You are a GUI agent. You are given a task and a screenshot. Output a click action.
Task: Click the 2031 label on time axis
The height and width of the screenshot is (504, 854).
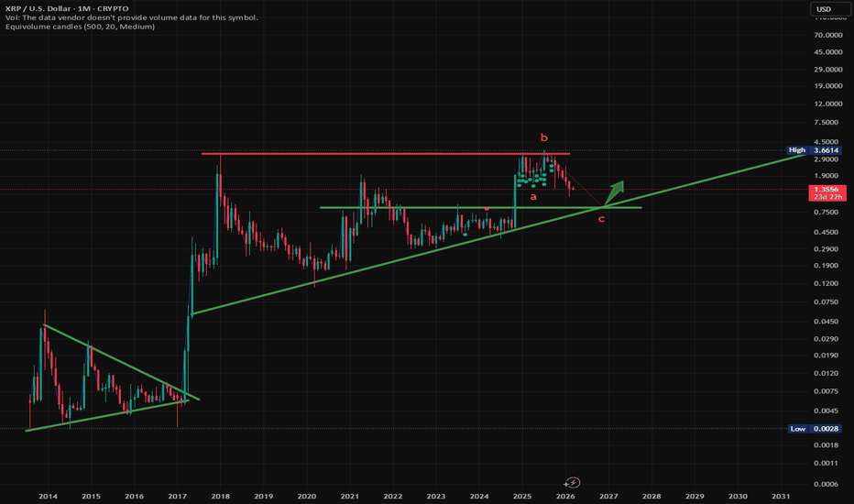pos(781,496)
